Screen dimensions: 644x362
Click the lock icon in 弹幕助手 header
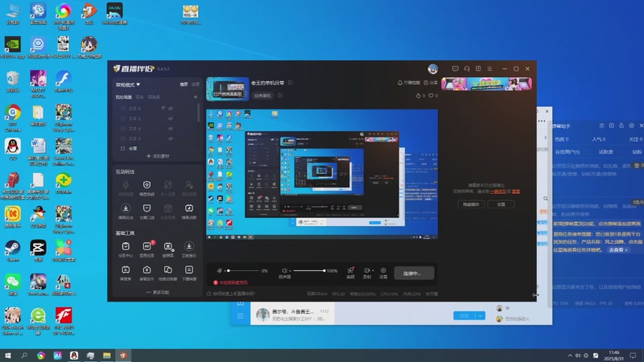coord(621,125)
